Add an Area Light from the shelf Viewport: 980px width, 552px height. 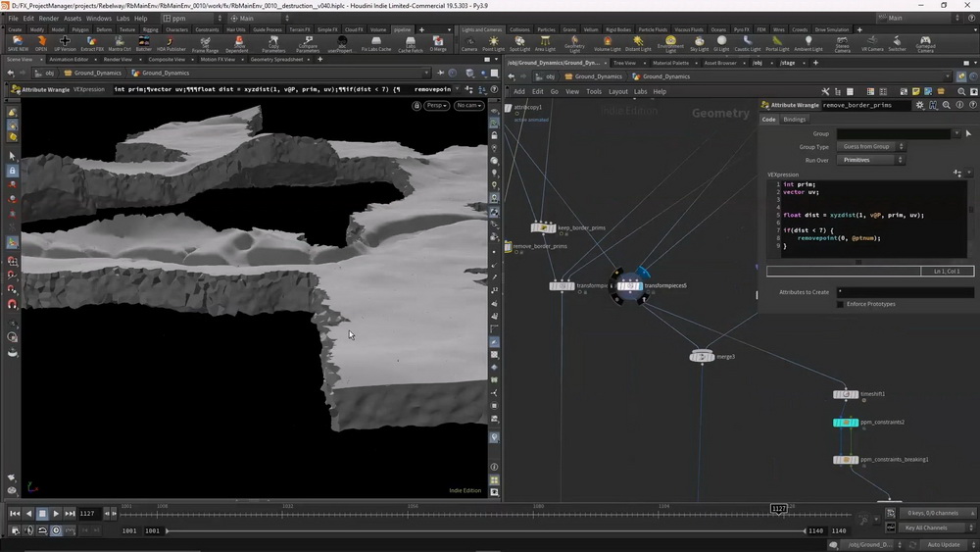click(x=544, y=43)
